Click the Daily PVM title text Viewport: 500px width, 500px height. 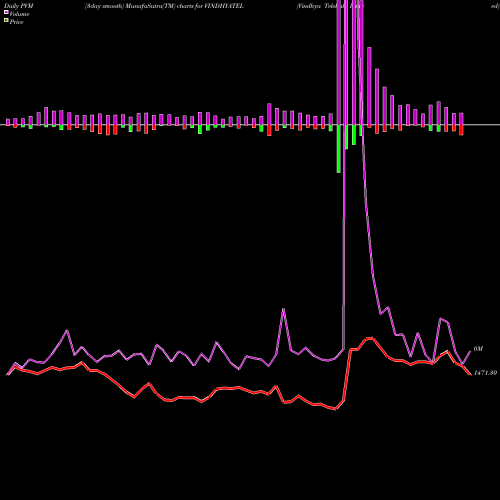point(18,6)
